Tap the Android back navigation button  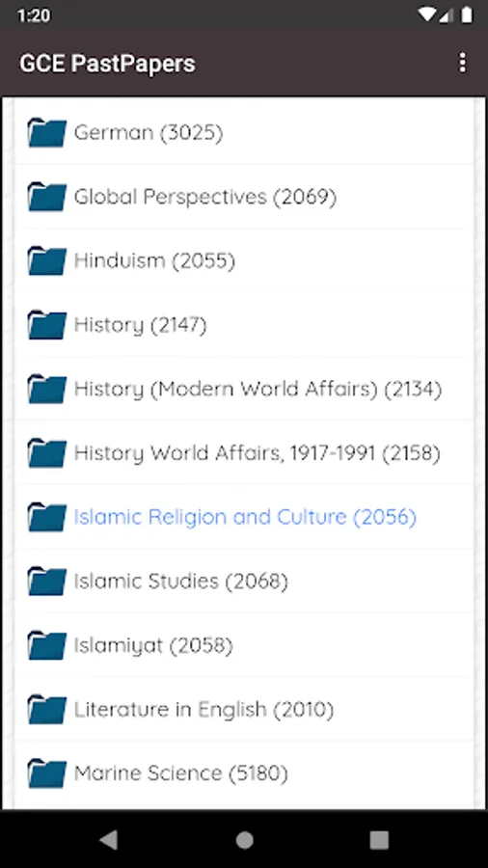pos(109,840)
